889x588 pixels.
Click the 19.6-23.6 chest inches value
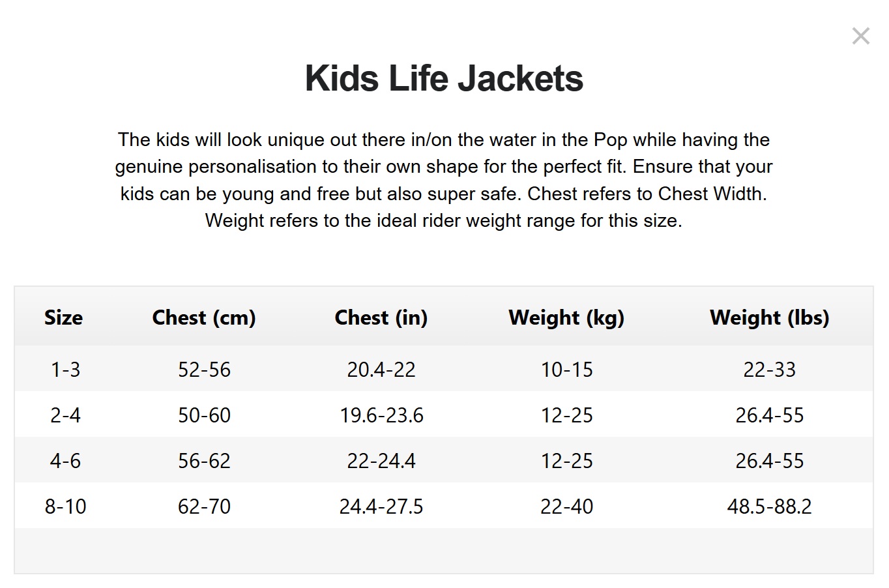coord(381,415)
